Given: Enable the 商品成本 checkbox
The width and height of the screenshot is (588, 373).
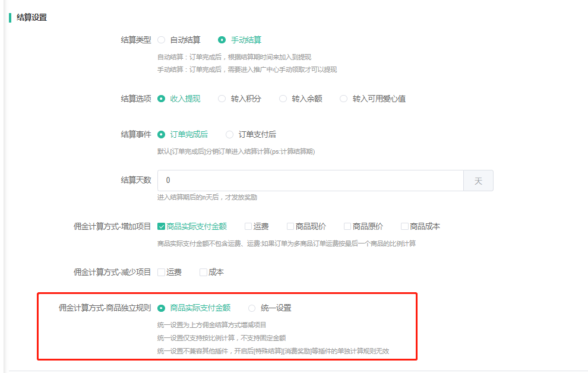Looking at the screenshot, I should (x=404, y=226).
